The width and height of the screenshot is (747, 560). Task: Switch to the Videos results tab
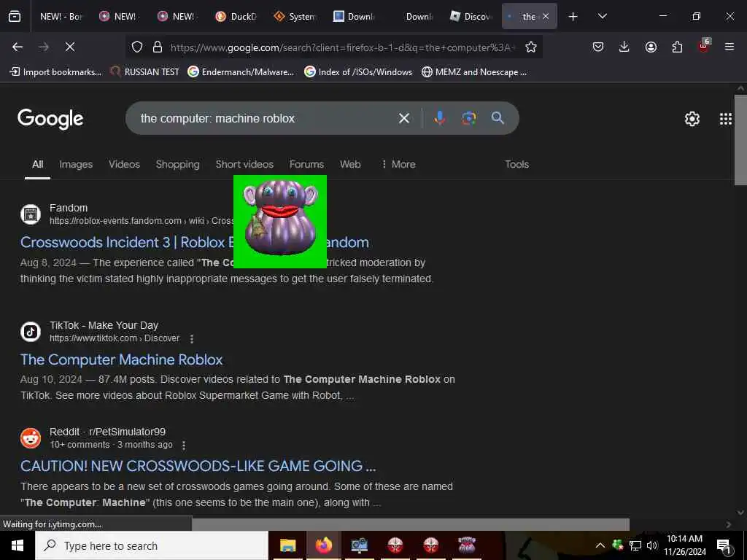tap(124, 164)
